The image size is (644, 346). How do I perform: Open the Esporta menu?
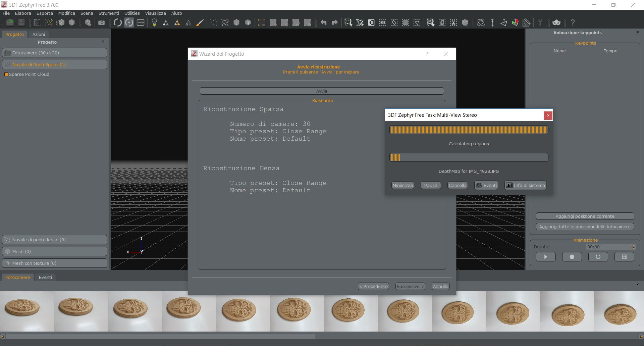pos(45,13)
